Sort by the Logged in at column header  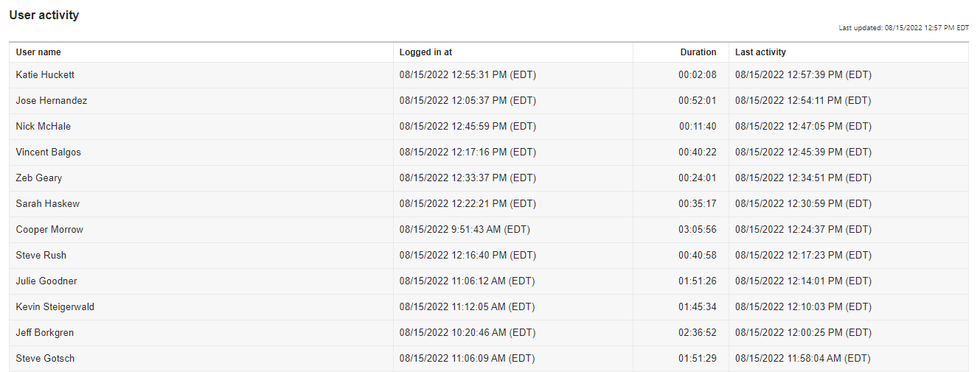(x=425, y=52)
